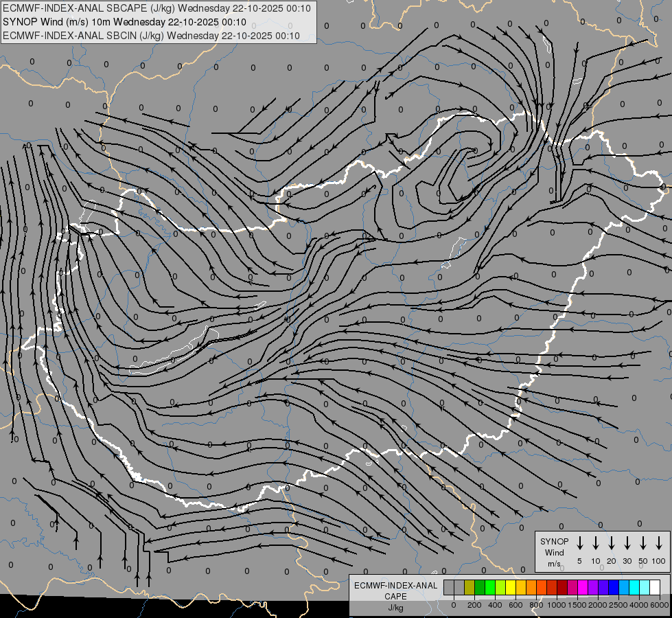Click the SBCAPE title line in header
The height and width of the screenshot is (618, 672).
point(157,8)
